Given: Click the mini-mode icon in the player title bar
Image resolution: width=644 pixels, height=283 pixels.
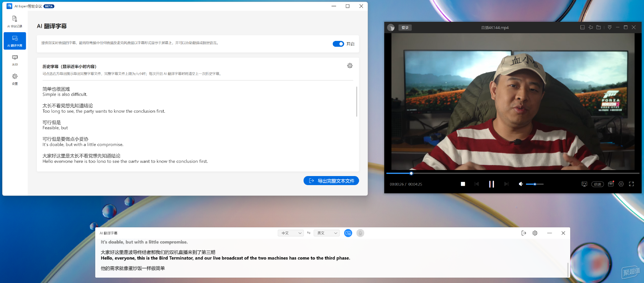Looking at the screenshot, I should tap(582, 27).
